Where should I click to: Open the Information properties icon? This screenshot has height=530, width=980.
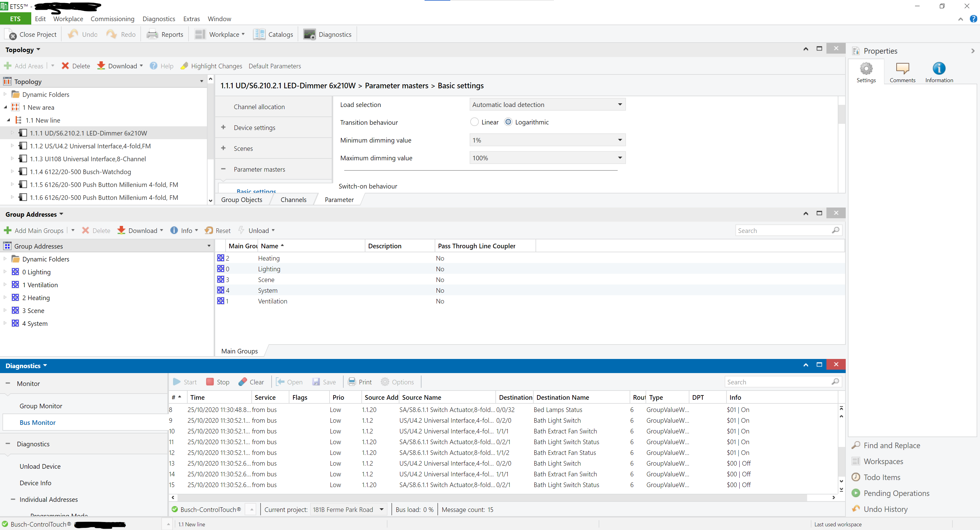(x=939, y=68)
